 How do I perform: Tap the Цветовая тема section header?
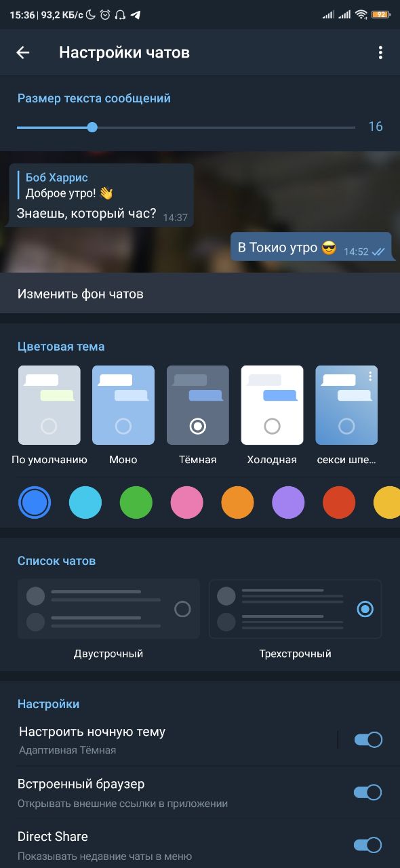61,347
